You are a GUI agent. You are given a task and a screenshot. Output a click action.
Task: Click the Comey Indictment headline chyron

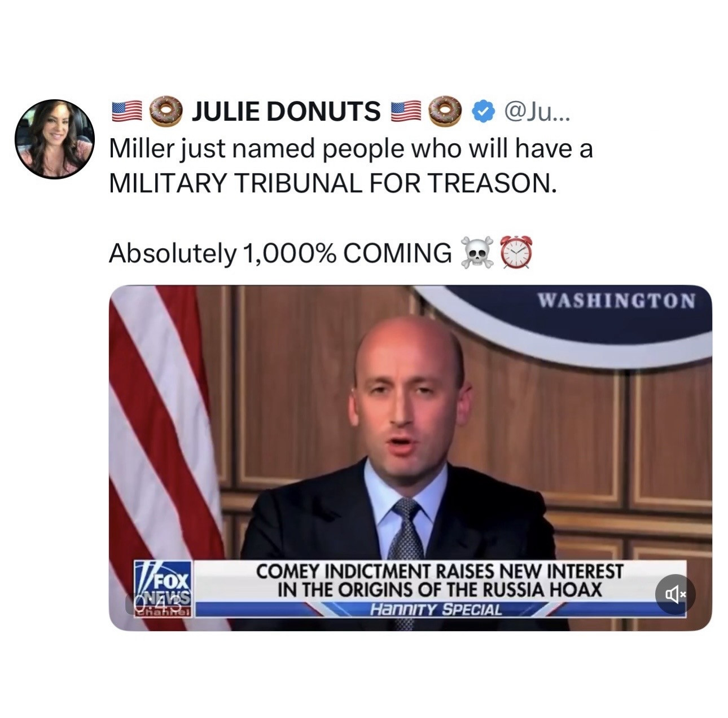click(440, 580)
